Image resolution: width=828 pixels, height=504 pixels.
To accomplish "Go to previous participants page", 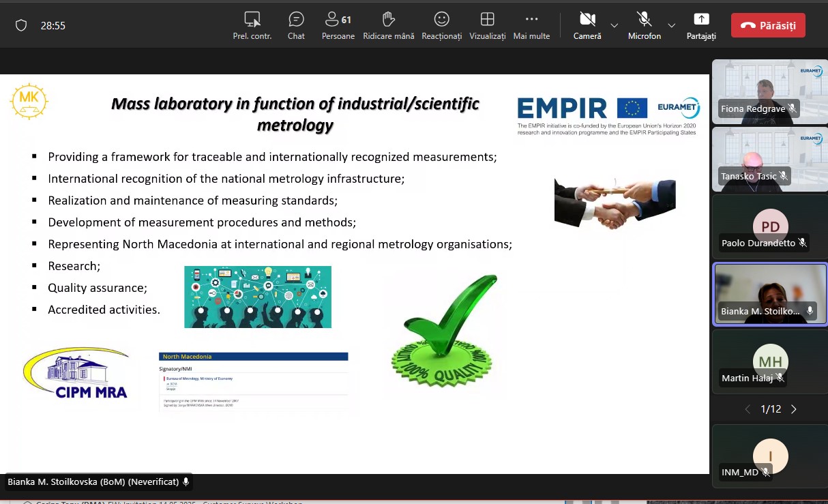I will click(747, 409).
